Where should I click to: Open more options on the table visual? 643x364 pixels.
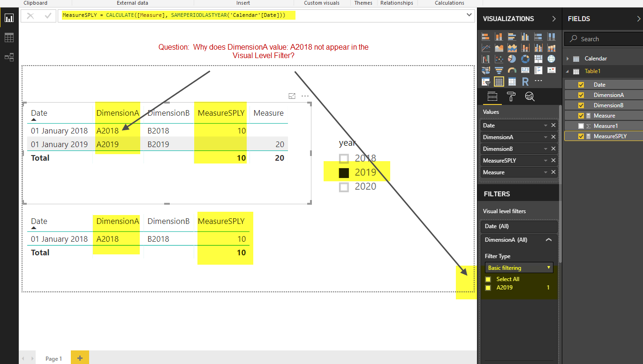(305, 96)
